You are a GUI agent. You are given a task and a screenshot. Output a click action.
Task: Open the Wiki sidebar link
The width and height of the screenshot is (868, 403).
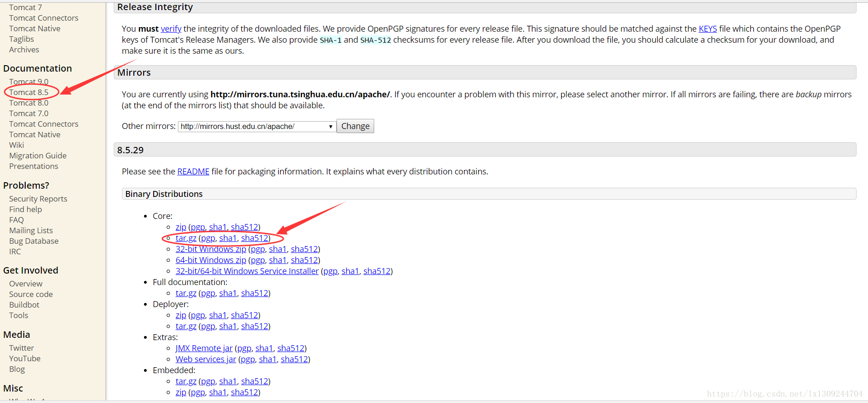[17, 145]
